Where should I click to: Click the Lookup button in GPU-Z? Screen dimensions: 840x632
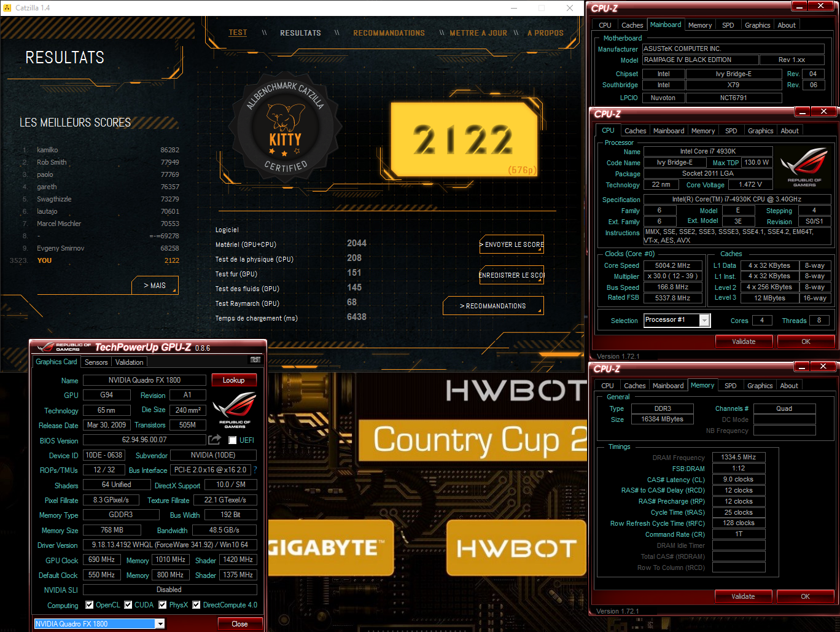point(234,380)
